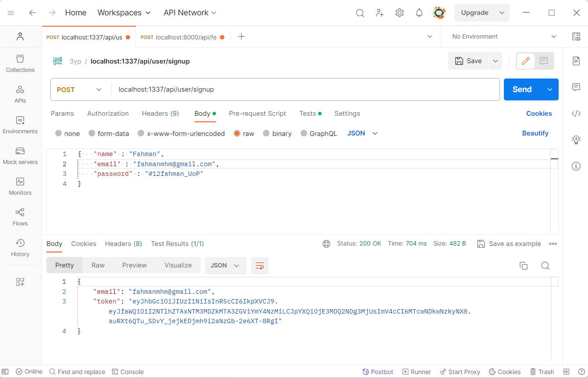
Task: Open the No Environment selector
Action: (504, 36)
